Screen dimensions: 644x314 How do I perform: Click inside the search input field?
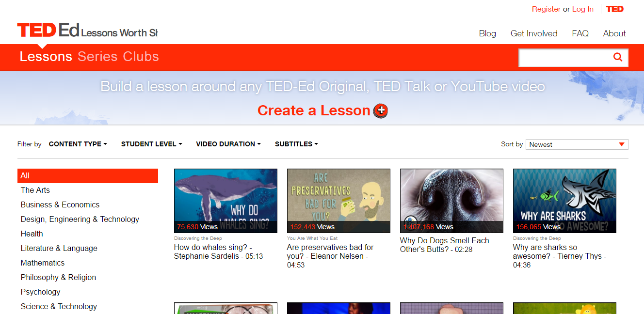coord(564,58)
